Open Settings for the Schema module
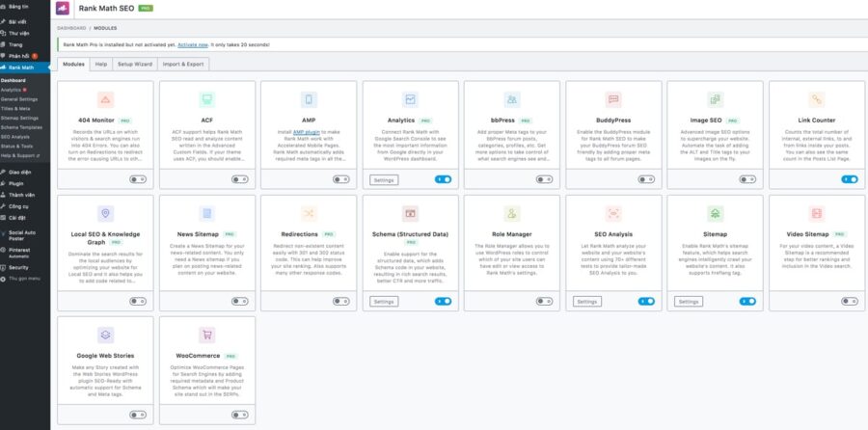Image resolution: width=868 pixels, height=430 pixels. tap(384, 302)
